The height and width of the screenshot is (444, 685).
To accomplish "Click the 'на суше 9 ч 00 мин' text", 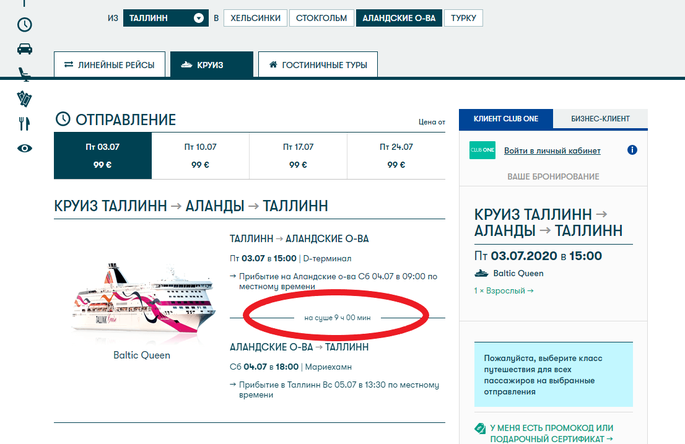I will click(337, 318).
